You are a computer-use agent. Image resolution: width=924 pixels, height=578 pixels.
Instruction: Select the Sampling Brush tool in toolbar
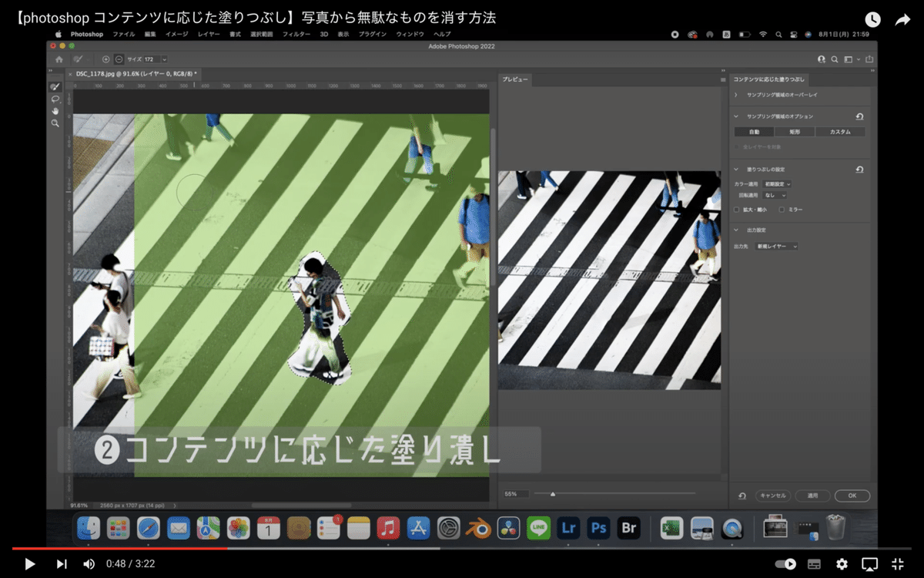click(x=55, y=87)
